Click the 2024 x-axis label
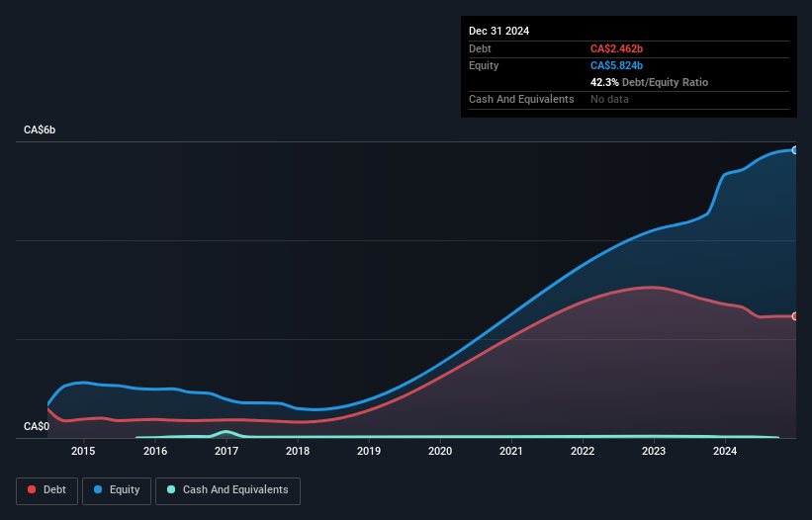This screenshot has height=520, width=812. click(725, 451)
